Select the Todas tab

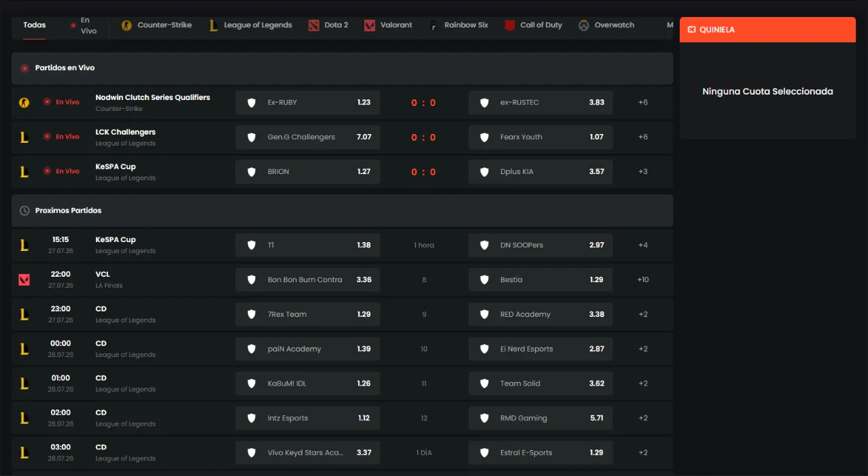tap(35, 25)
